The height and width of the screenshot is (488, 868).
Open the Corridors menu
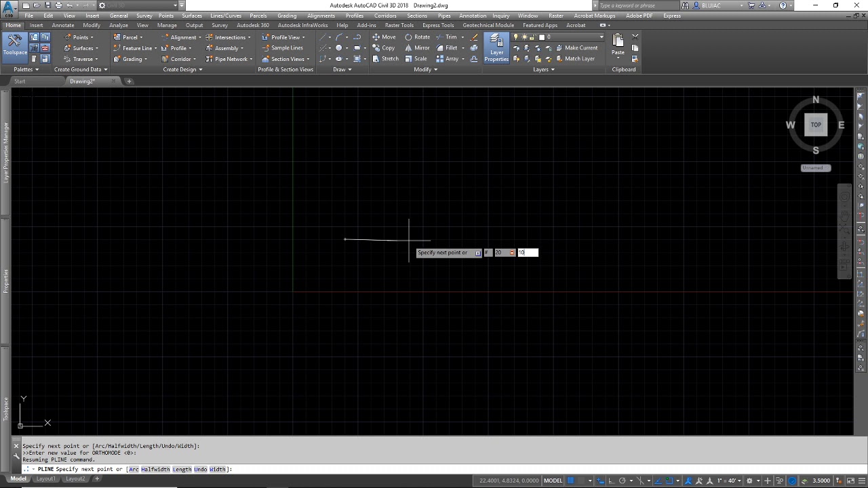click(x=385, y=16)
